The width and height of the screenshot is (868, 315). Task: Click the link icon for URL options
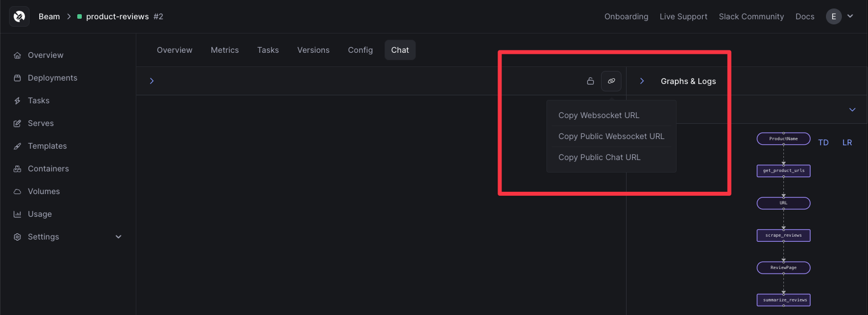(x=611, y=81)
